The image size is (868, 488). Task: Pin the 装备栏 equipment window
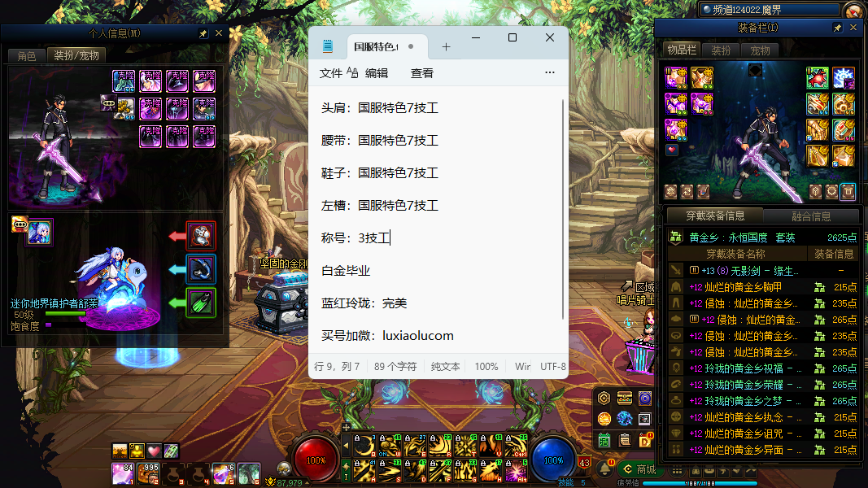tap(838, 28)
